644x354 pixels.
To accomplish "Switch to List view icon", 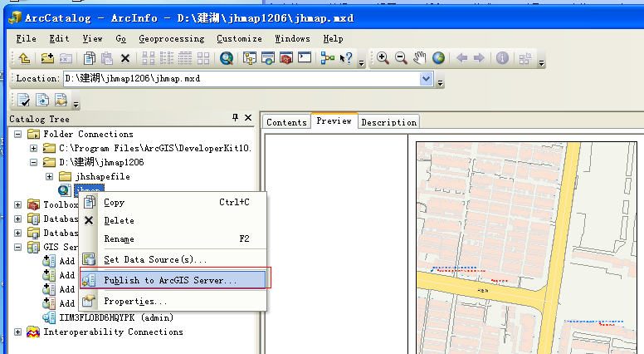I will click(x=166, y=58).
